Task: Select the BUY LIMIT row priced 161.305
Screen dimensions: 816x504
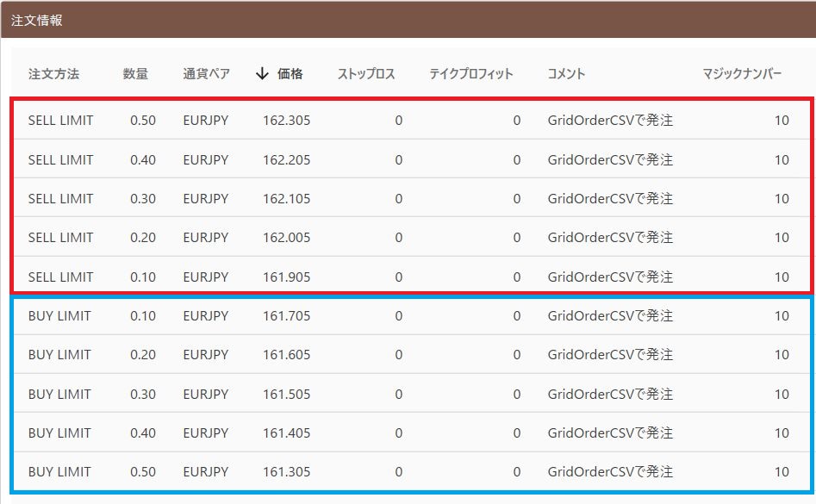Action: (x=411, y=471)
